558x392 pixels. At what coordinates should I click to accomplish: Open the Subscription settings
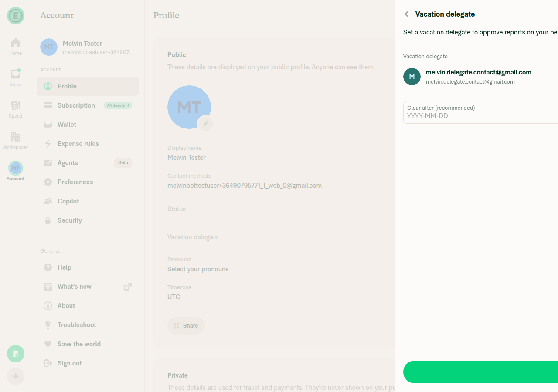click(x=88, y=105)
